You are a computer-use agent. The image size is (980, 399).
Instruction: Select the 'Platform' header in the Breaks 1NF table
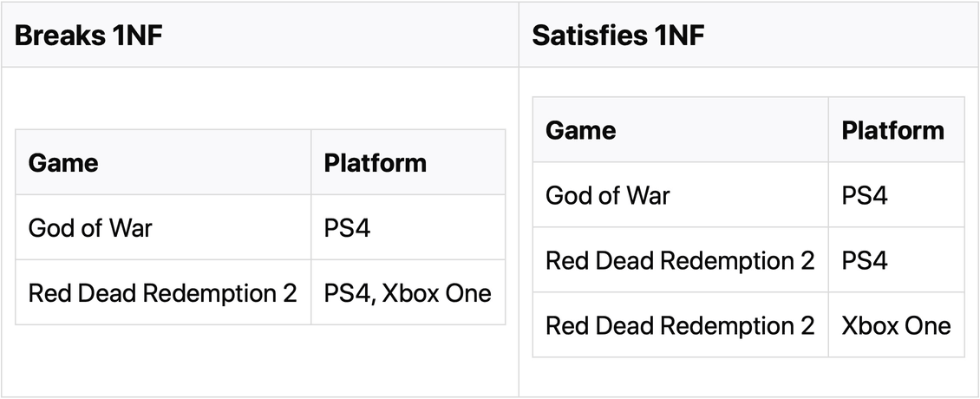375,162
